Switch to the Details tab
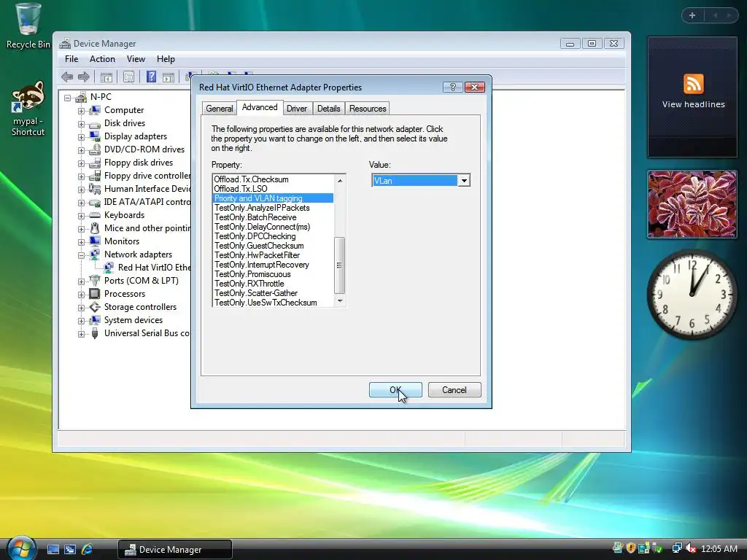The image size is (747, 560). coord(329,109)
